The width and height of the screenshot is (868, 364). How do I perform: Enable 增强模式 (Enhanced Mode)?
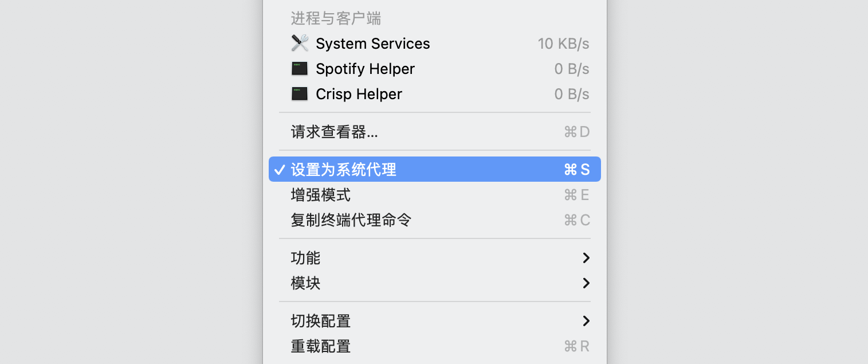(x=321, y=195)
